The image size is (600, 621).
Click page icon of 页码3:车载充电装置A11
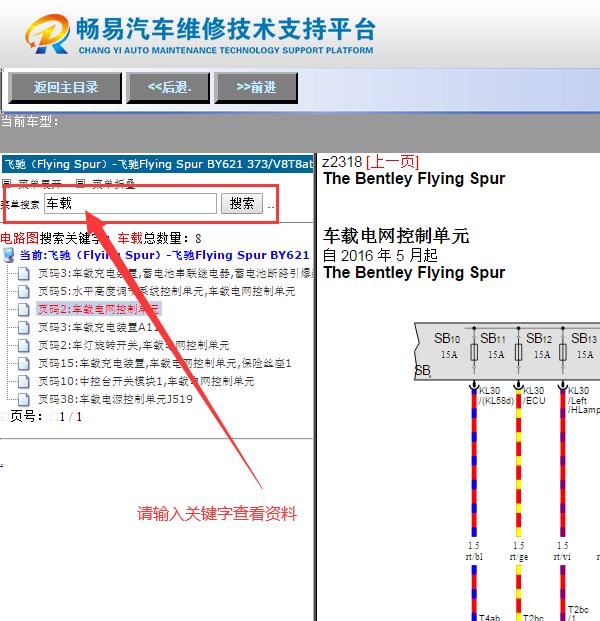24,327
